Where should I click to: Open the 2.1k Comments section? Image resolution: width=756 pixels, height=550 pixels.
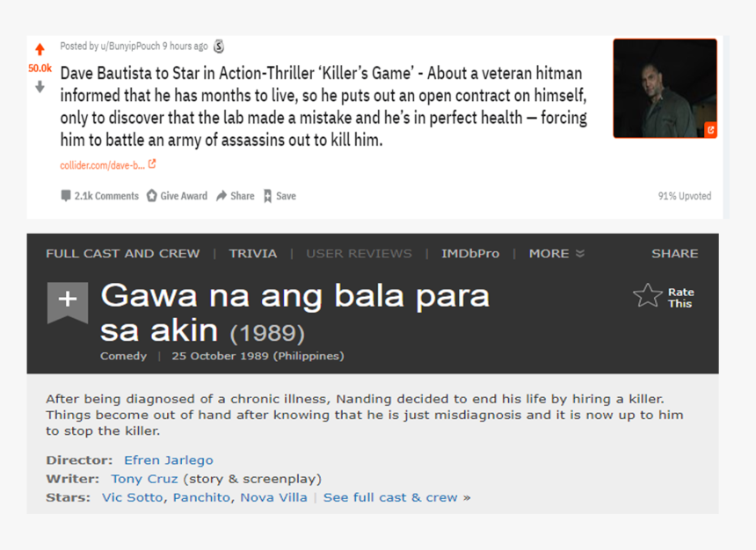(x=100, y=196)
